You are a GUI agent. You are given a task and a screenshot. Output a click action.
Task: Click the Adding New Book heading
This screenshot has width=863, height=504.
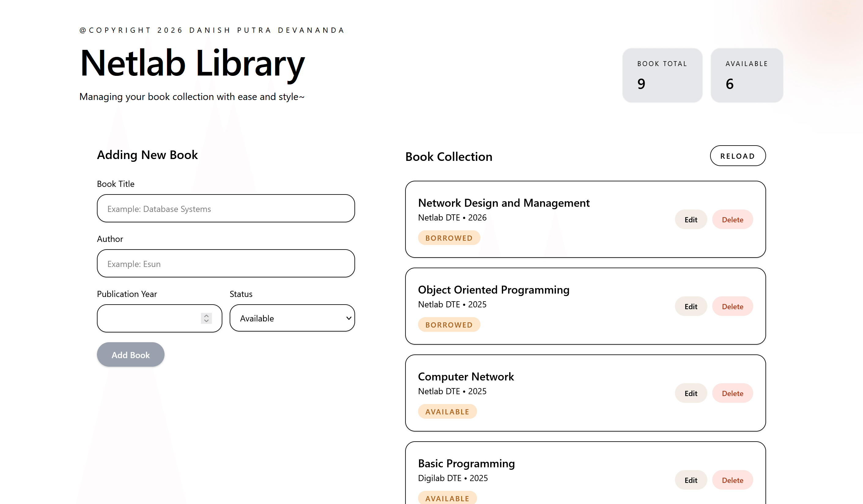(x=147, y=155)
